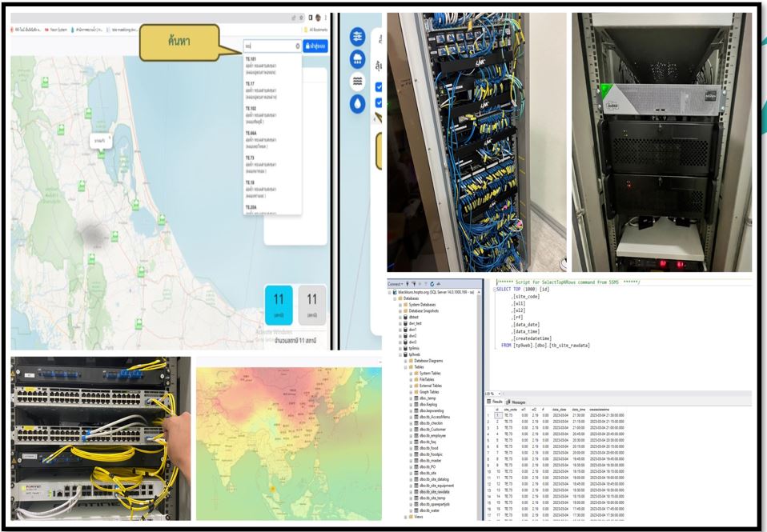Screen dimensions: 767x532
Task: Select the dbo.tb_site_equipment tree row
Action: (433, 486)
